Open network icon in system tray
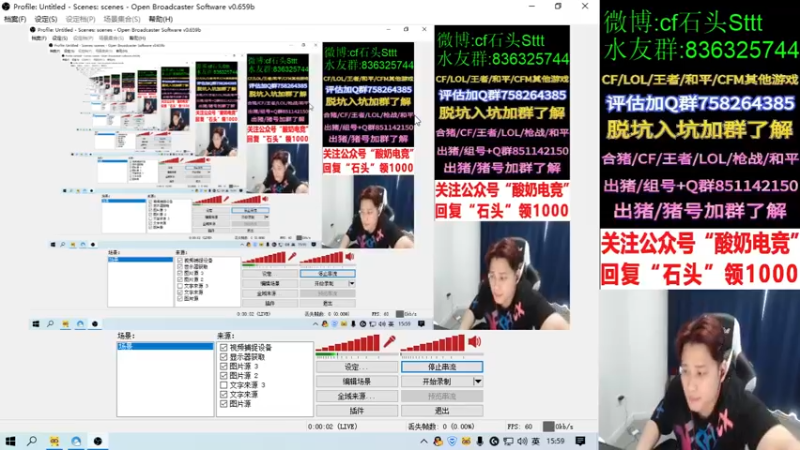Image resolution: width=800 pixels, height=450 pixels. (508, 441)
